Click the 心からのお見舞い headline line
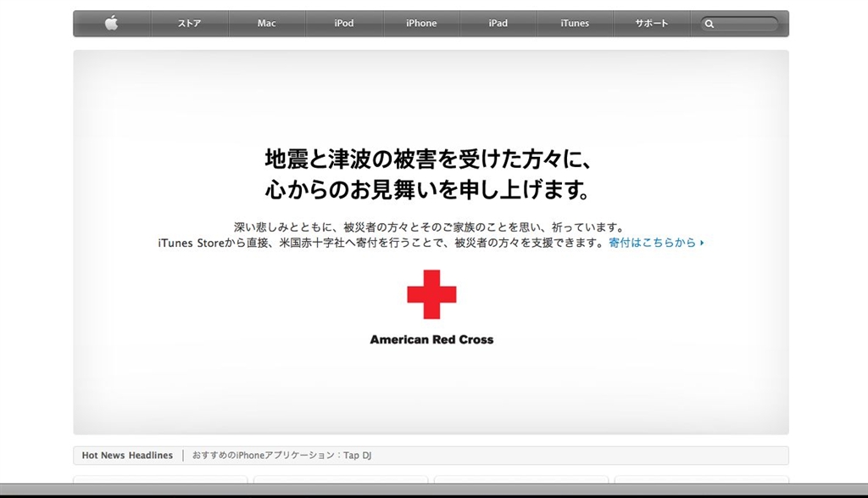Image resolution: width=868 pixels, height=498 pixels. pos(427,189)
